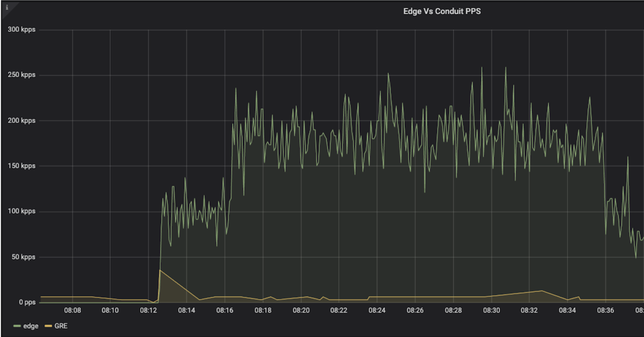Screen dimensions: 644x337
Task: Click the 300 kpps y-axis label
Action: 22,30
